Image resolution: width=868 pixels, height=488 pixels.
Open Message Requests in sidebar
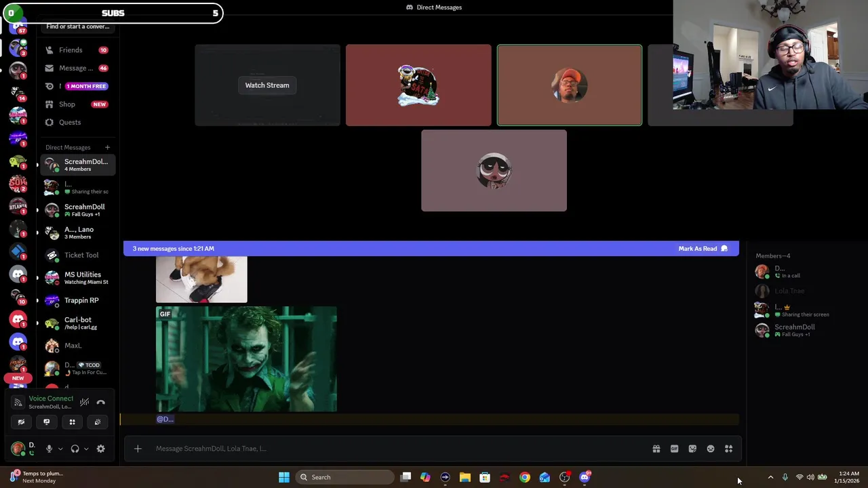pos(77,68)
